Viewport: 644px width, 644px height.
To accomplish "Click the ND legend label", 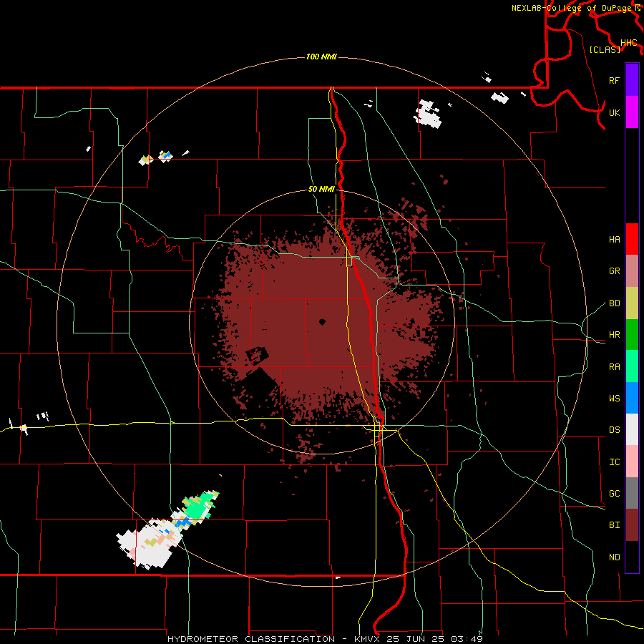I will (x=614, y=557).
